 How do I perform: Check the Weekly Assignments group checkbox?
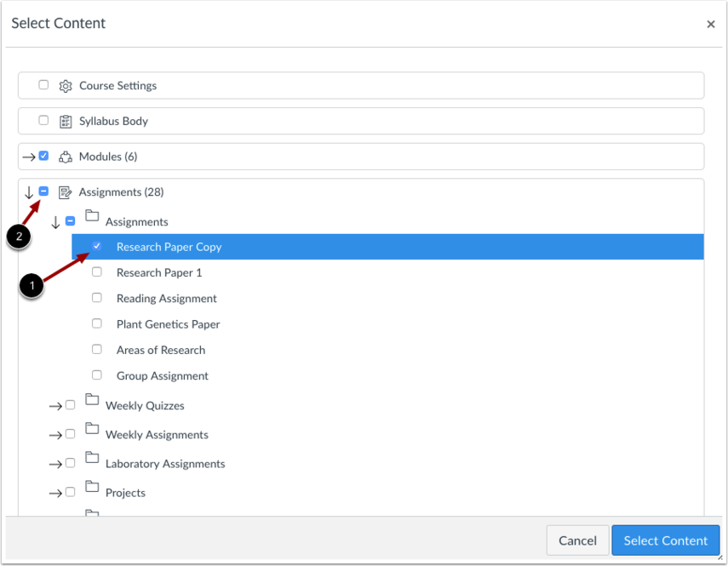click(x=70, y=434)
